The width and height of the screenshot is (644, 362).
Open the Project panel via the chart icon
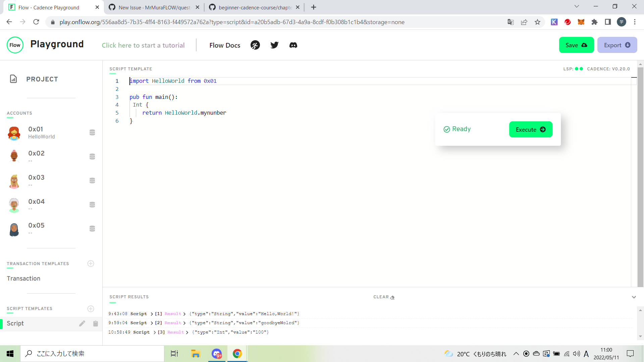pyautogui.click(x=13, y=79)
